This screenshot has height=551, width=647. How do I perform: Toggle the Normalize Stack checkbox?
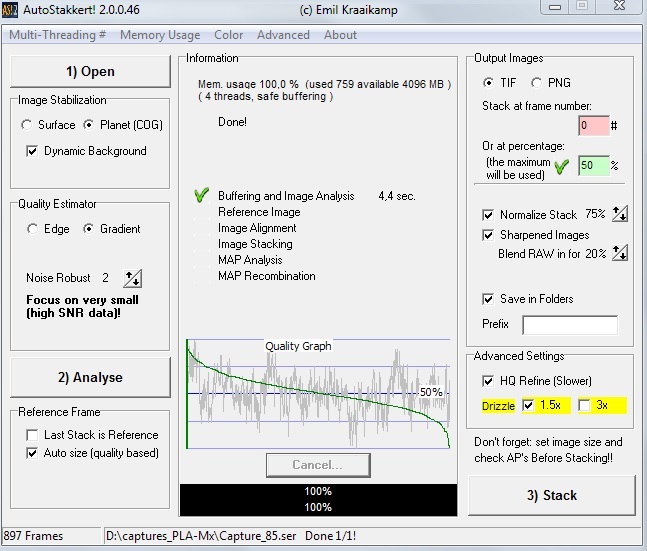pyautogui.click(x=488, y=215)
